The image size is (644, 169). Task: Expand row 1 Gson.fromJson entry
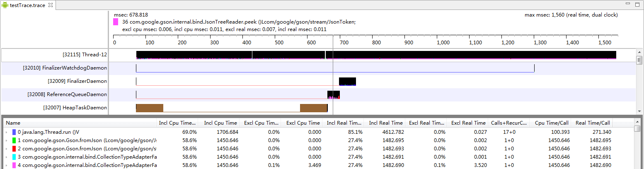pos(7,140)
